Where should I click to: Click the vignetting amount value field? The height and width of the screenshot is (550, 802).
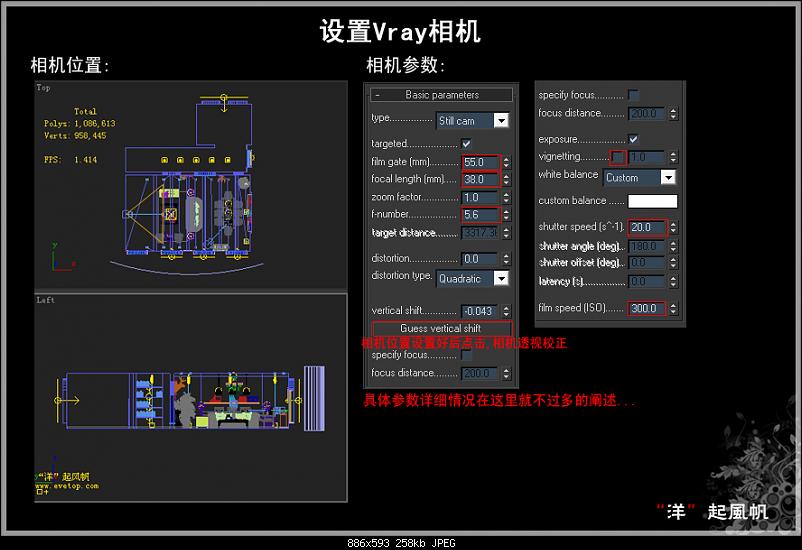(x=647, y=157)
